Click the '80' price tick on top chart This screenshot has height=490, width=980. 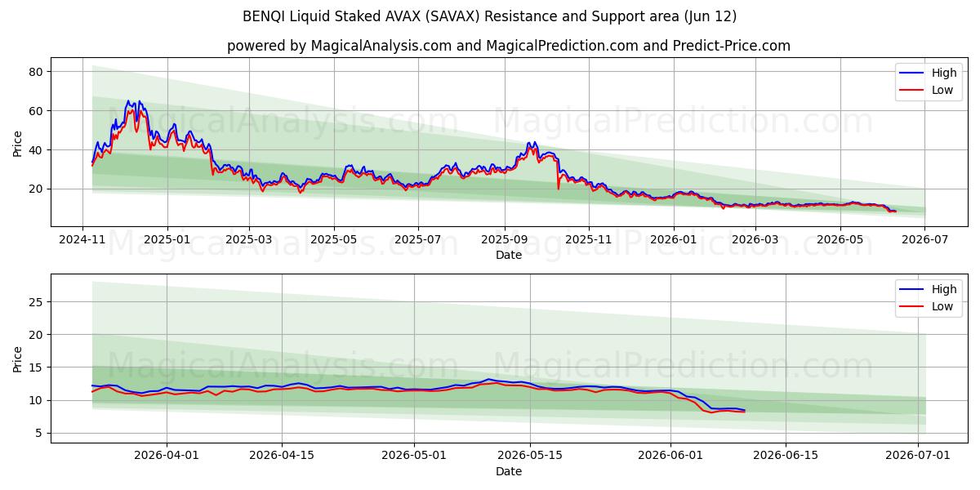coord(36,72)
